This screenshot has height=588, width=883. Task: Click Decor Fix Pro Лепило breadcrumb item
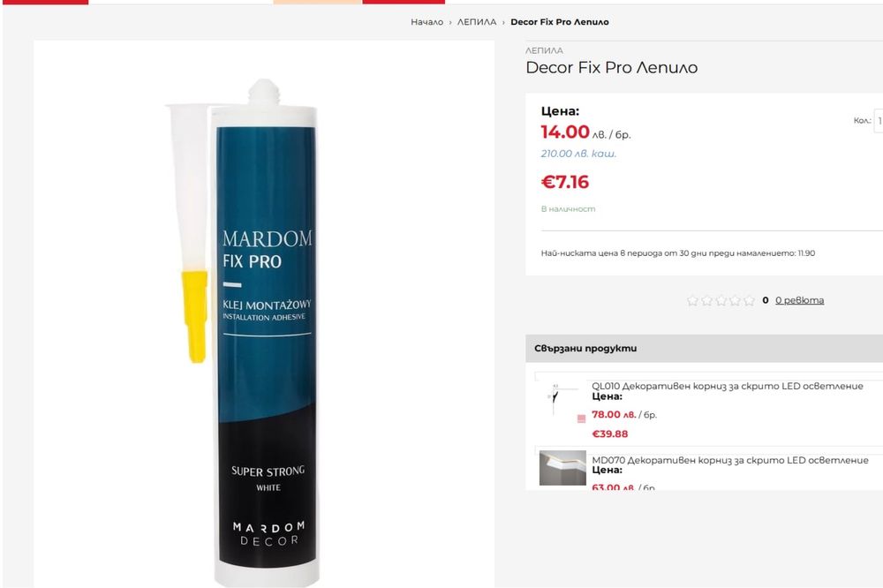(559, 22)
